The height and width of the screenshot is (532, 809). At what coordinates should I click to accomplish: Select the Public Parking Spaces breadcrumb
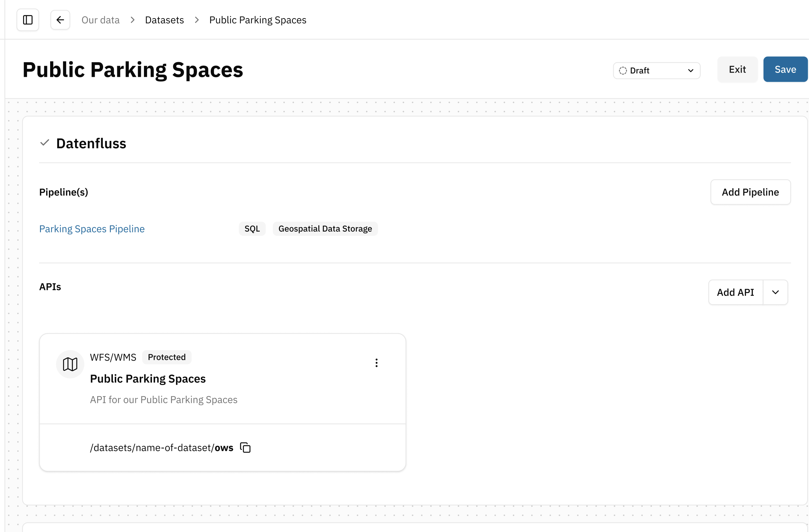tap(258, 20)
